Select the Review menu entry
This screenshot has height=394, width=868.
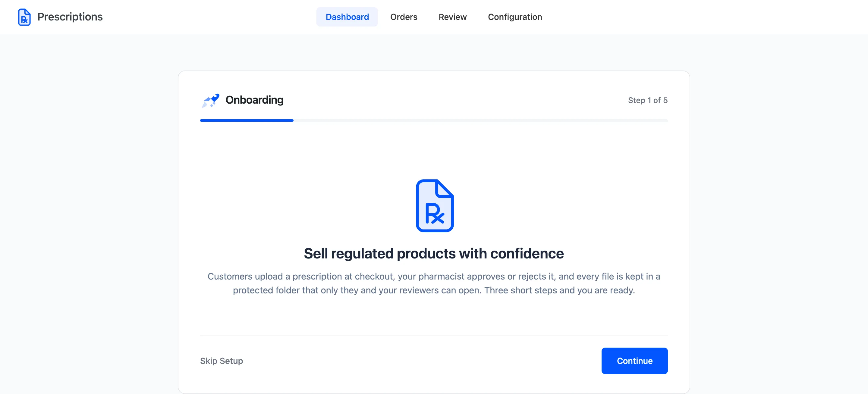[x=452, y=17]
